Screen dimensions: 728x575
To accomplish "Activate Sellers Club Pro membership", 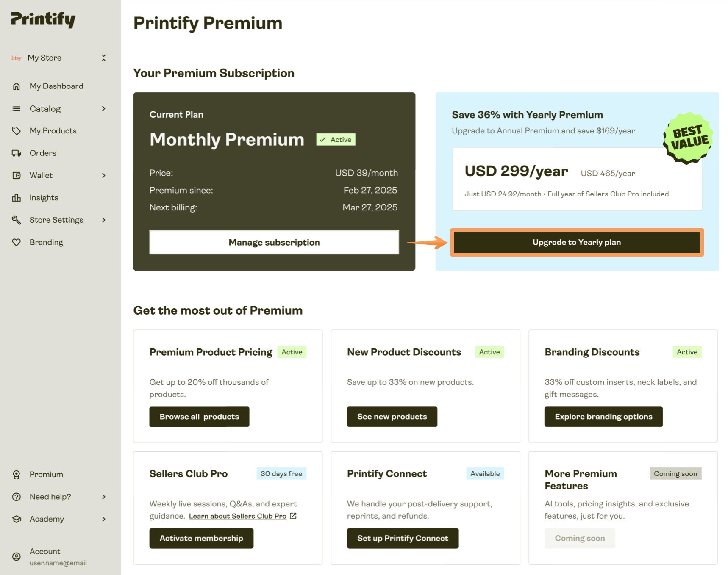I will 201,538.
